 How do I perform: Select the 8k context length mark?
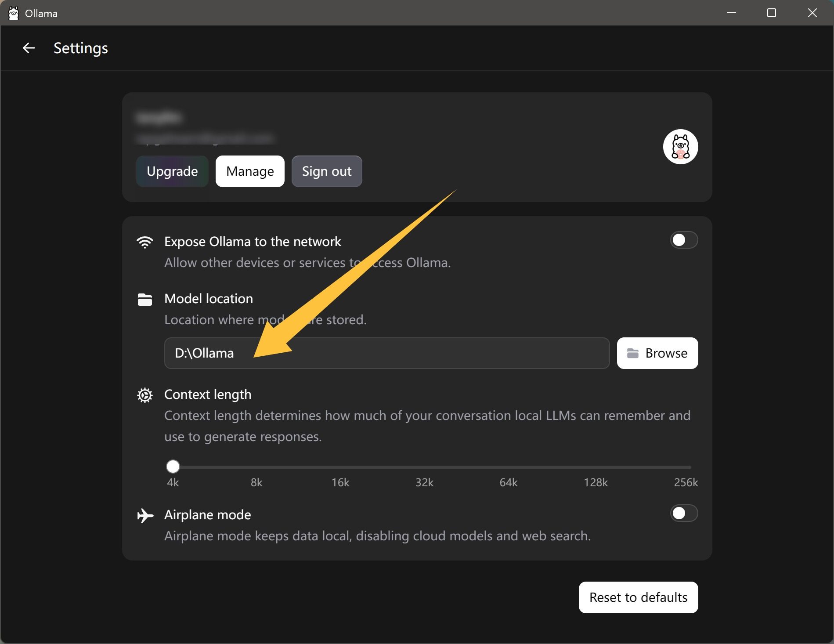click(256, 467)
